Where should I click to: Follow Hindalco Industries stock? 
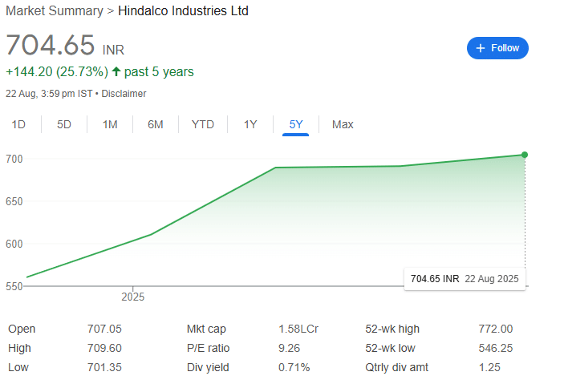497,48
